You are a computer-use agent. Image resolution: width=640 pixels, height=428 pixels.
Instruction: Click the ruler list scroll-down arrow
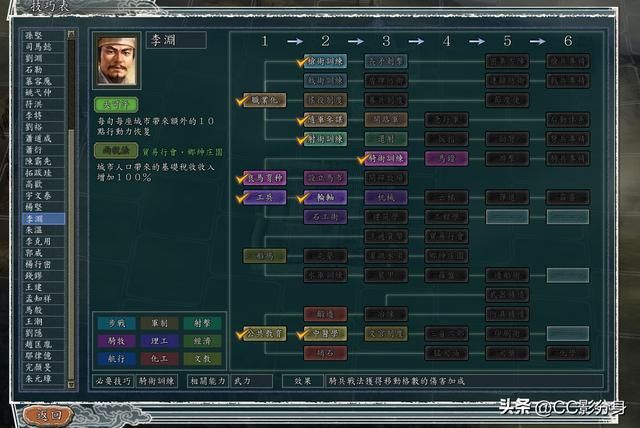tap(71, 384)
